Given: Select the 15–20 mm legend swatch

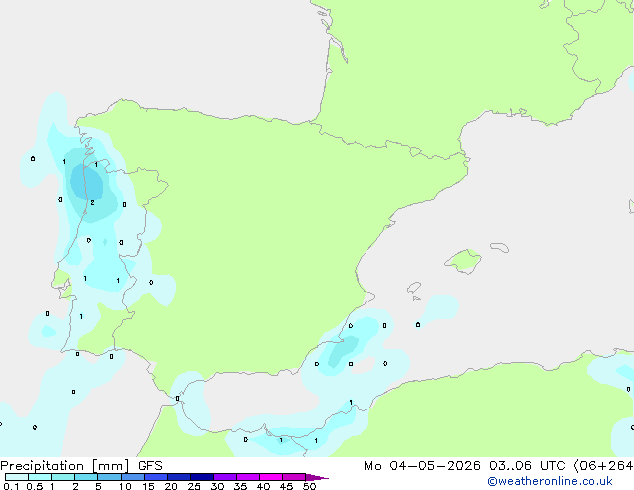Looking at the screenshot, I should tap(155, 477).
